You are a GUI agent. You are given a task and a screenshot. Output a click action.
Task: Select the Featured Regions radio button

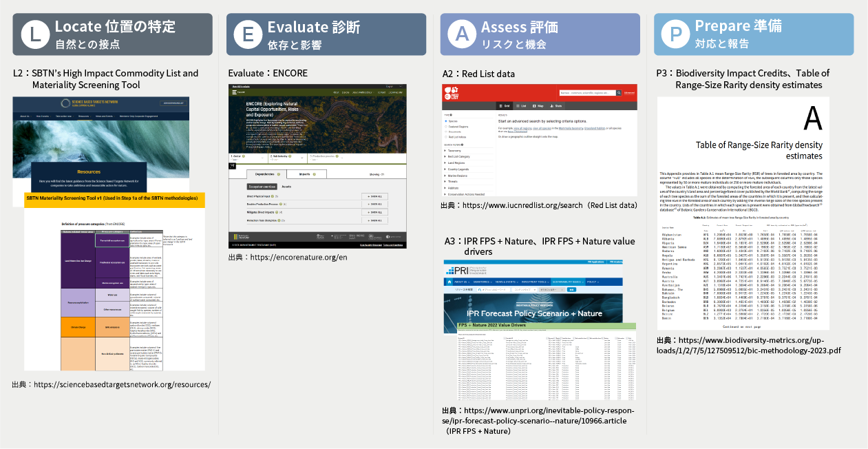tap(446, 127)
